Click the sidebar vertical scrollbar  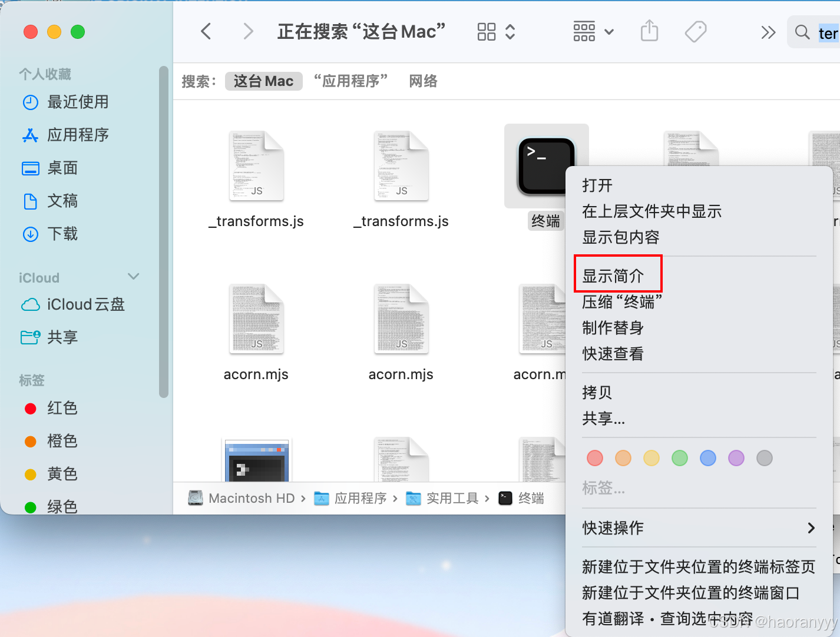[x=164, y=232]
